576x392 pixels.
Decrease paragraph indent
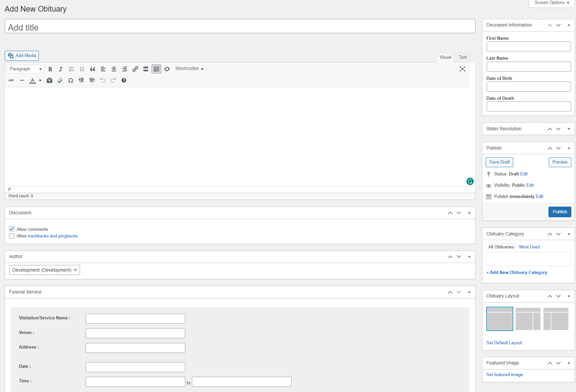pyautogui.click(x=81, y=80)
